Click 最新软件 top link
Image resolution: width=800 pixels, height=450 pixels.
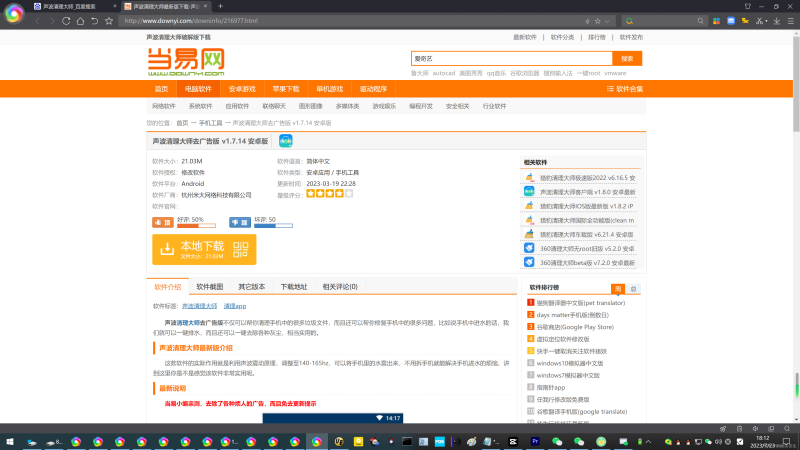click(525, 37)
